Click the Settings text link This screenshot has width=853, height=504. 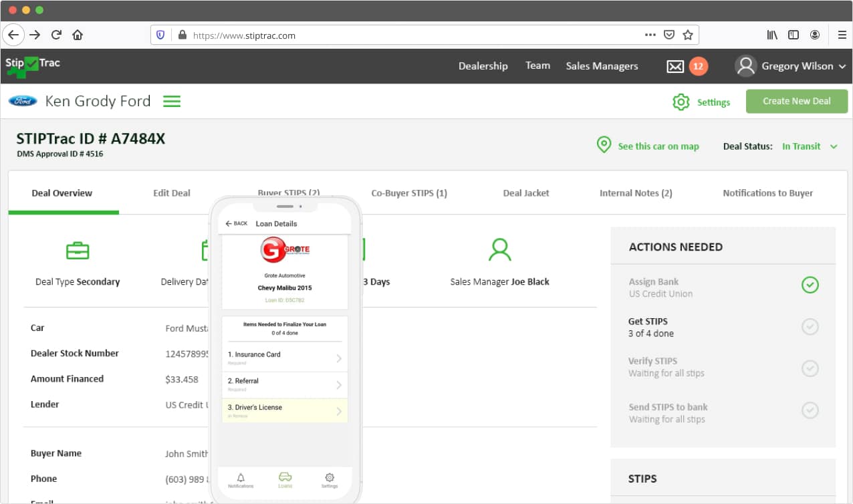[713, 102]
